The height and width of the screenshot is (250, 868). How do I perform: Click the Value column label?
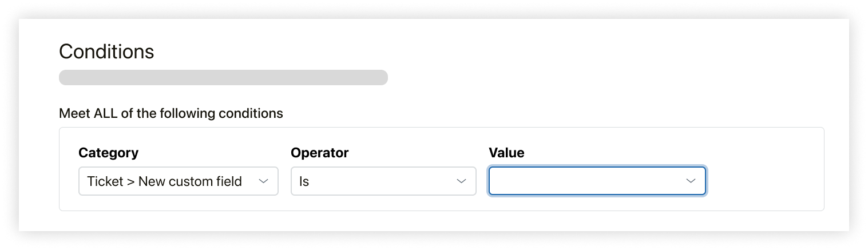coord(506,153)
